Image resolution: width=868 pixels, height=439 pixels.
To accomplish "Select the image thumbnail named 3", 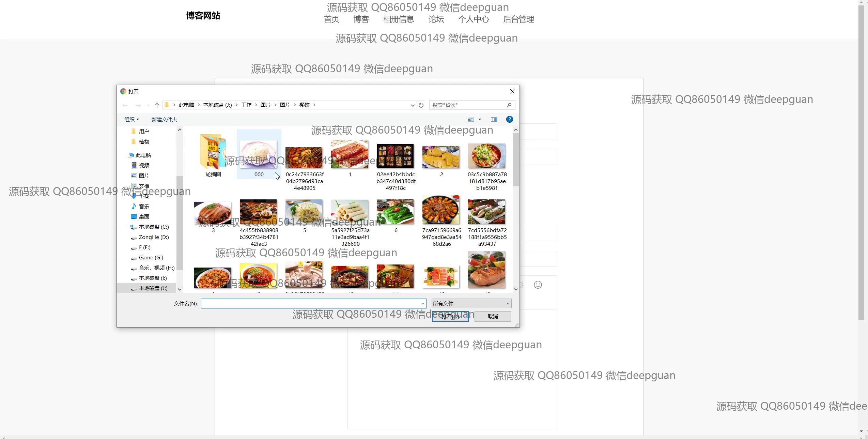I will [213, 213].
